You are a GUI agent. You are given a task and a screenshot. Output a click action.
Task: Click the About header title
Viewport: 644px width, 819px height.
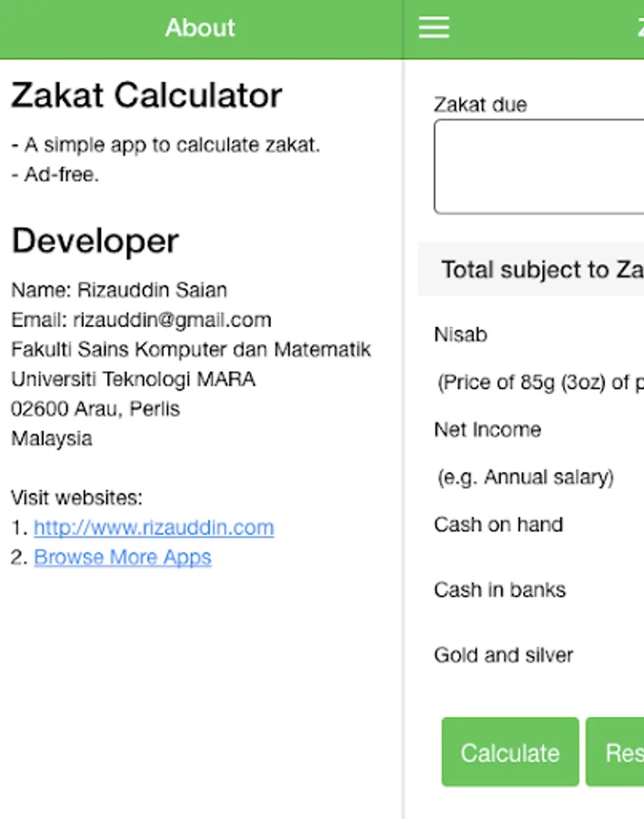(200, 28)
